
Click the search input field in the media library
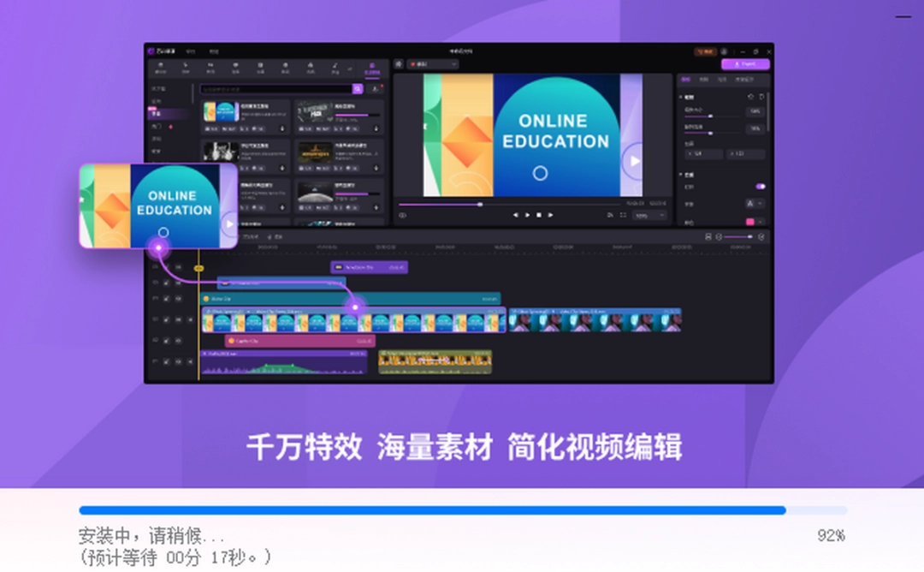pyautogui.click(x=274, y=89)
